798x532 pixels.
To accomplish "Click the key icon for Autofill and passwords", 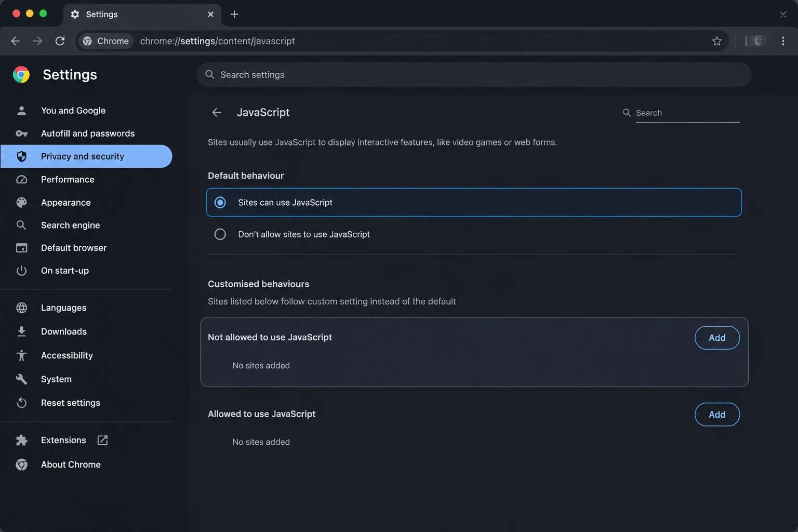I will click(22, 134).
